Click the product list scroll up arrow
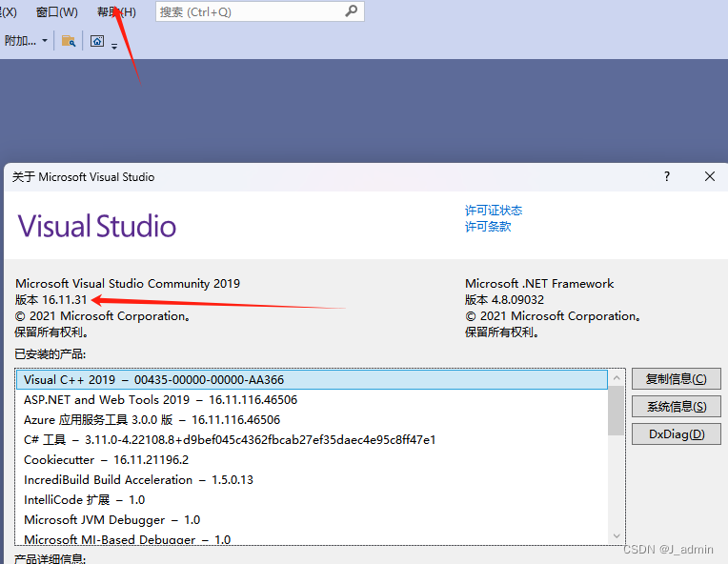Screen dimensions: 728x564 click(x=617, y=378)
